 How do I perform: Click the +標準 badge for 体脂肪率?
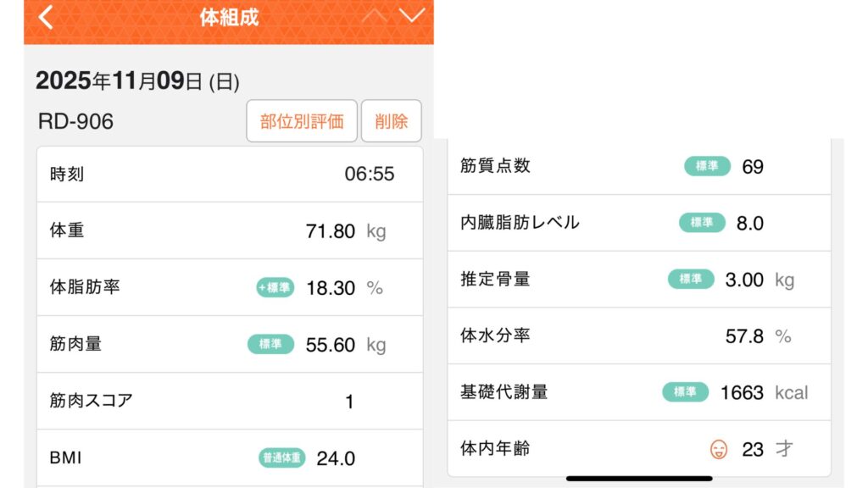(275, 287)
